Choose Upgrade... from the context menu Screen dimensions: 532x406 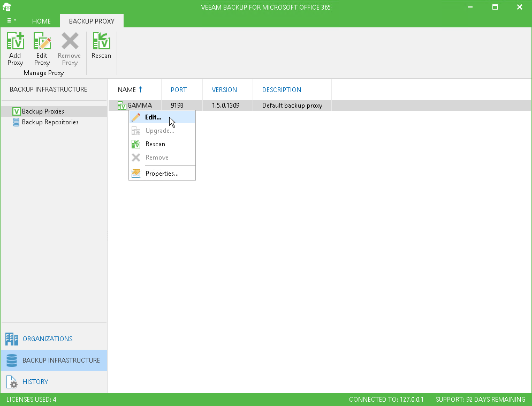162,131
